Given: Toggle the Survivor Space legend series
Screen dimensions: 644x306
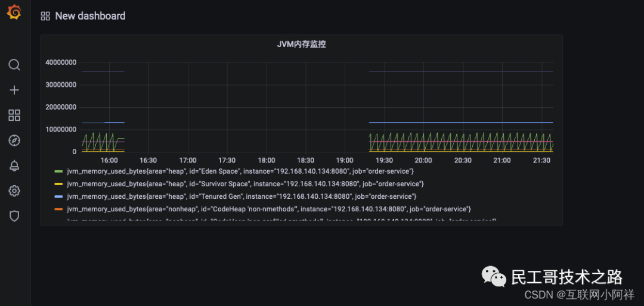Looking at the screenshot, I should pyautogui.click(x=245, y=183).
